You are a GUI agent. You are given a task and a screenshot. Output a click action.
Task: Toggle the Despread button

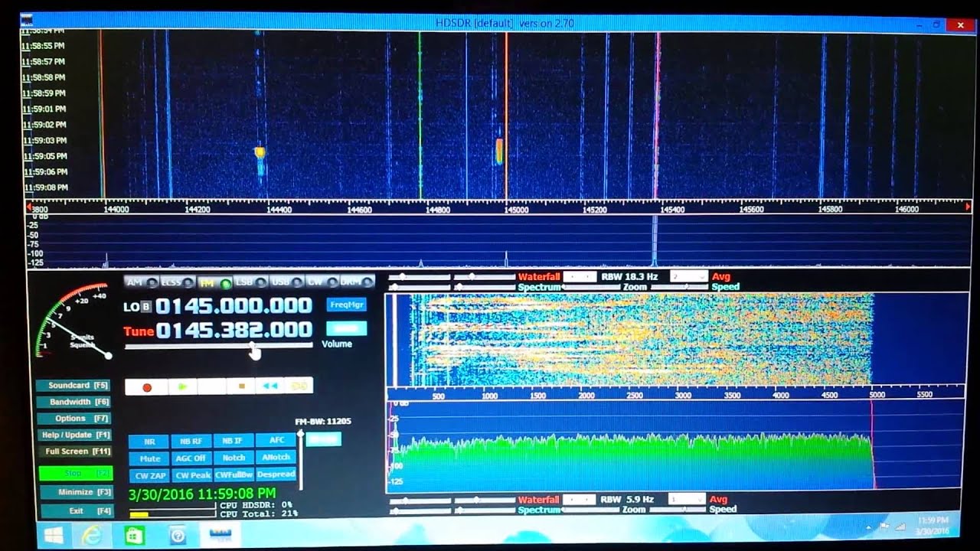pyautogui.click(x=276, y=474)
